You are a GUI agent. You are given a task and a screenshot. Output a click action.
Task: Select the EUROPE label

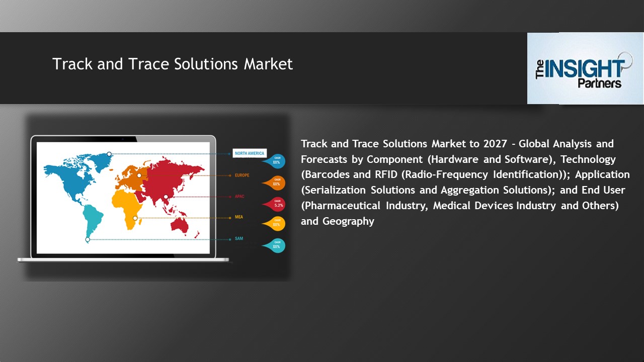coord(242,175)
